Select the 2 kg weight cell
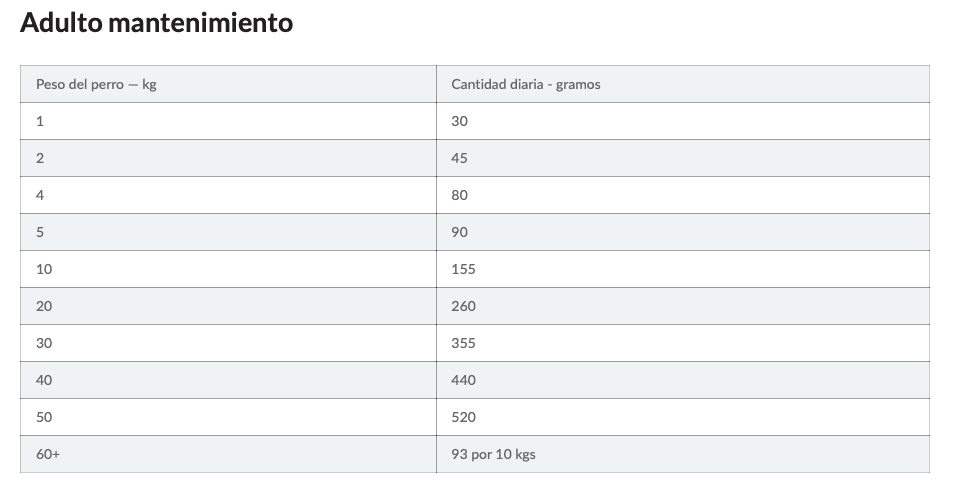This screenshot has width=969, height=483. click(x=228, y=158)
